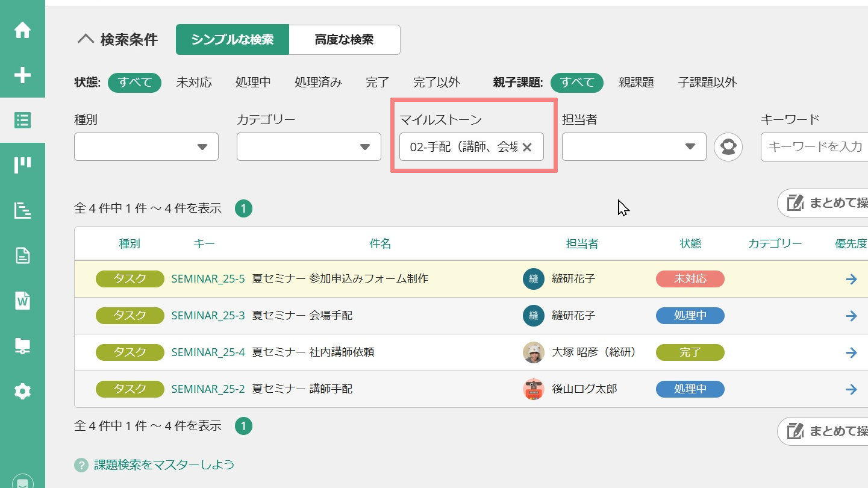Click the plus icon to add issue

click(x=22, y=75)
